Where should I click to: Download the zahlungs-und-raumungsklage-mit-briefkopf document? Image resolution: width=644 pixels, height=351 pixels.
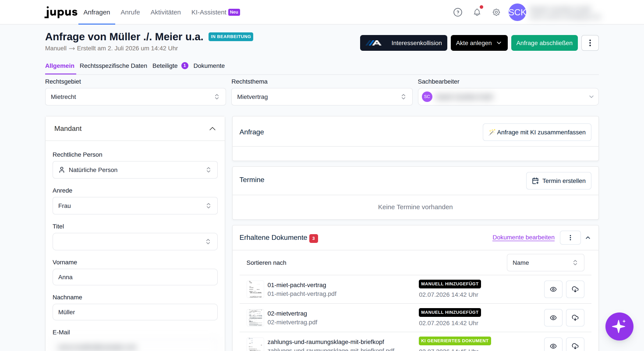tap(575, 344)
